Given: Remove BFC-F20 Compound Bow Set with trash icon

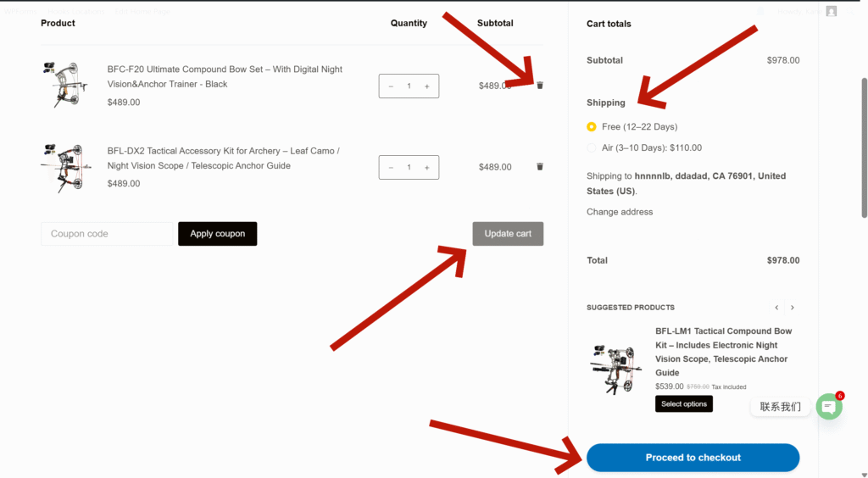Looking at the screenshot, I should (540, 85).
